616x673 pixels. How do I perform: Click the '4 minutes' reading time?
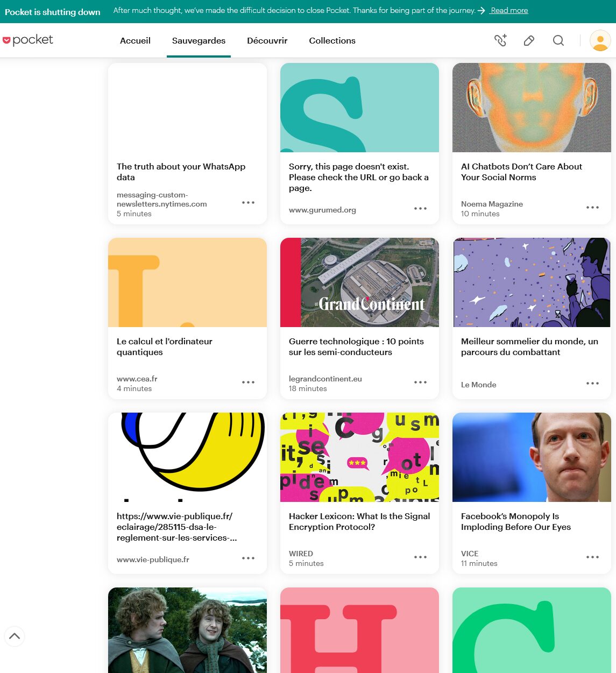pos(134,388)
